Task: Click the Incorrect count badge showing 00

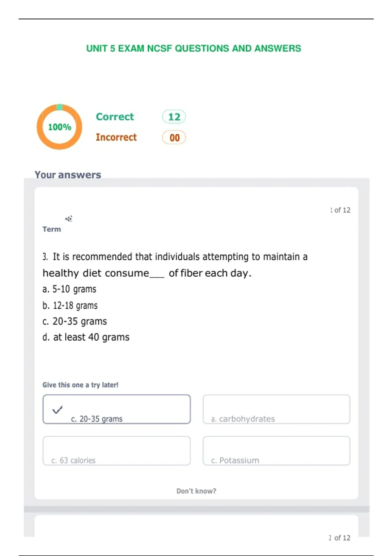Action: point(174,137)
